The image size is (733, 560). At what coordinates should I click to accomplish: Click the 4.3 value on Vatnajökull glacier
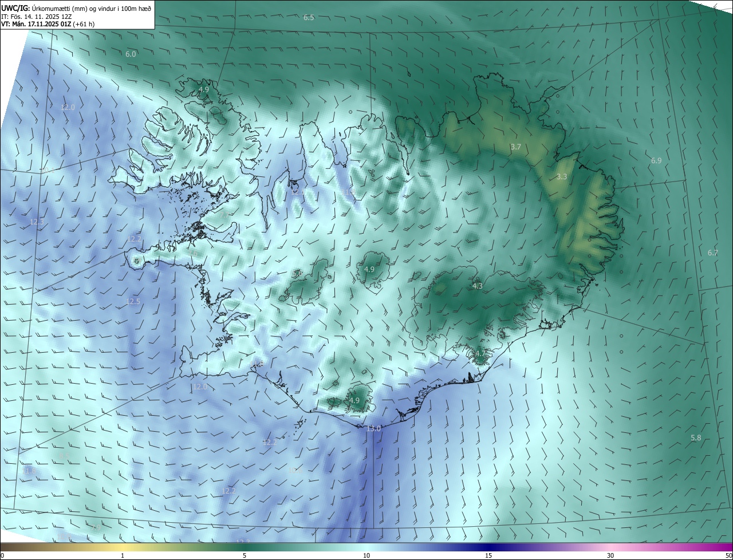pos(478,286)
